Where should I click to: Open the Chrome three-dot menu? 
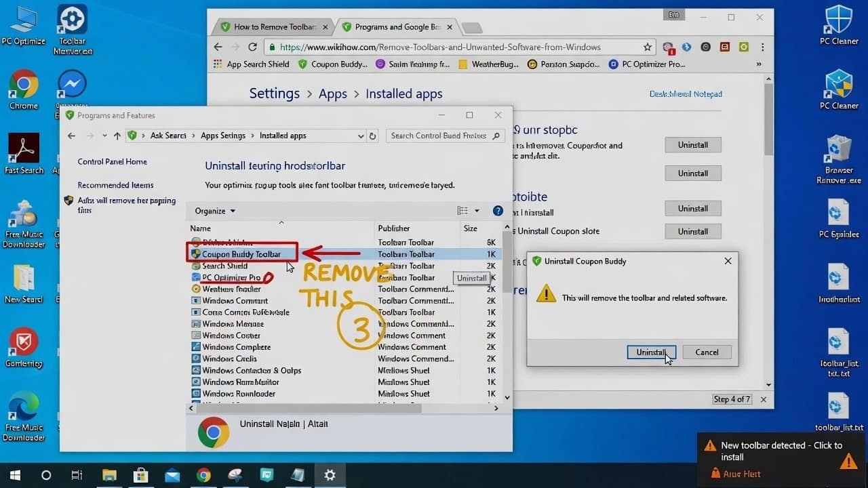[x=763, y=47]
